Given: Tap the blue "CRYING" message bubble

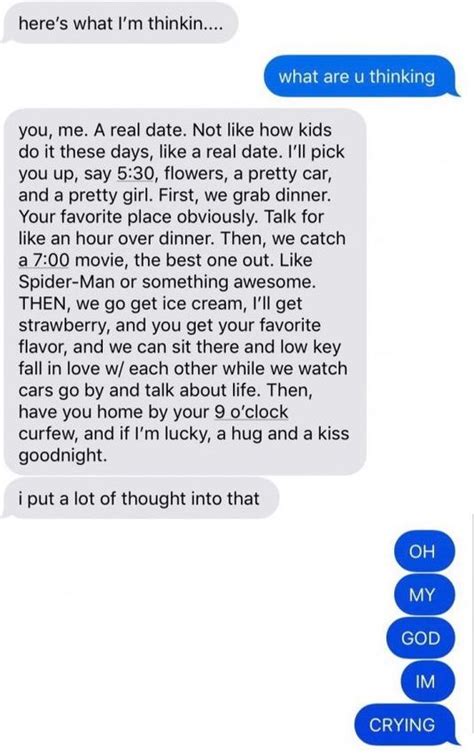Looking at the screenshot, I should point(406,725).
